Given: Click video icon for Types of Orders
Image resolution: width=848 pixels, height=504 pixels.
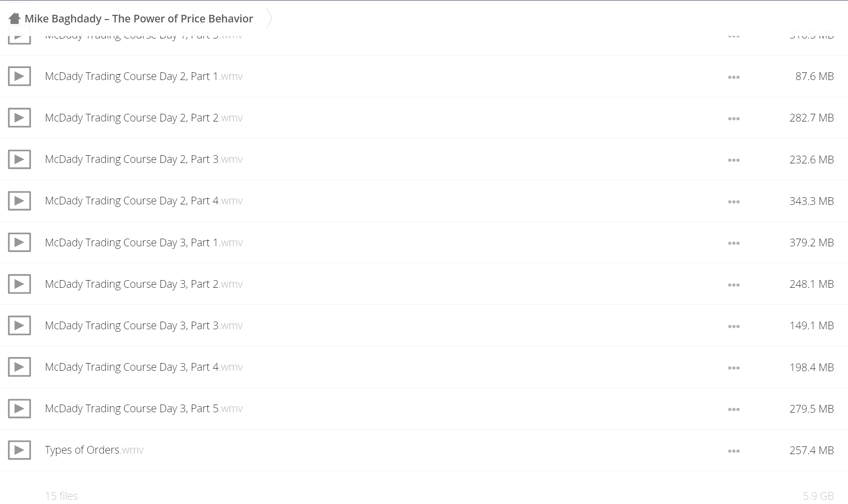Looking at the screenshot, I should click(19, 450).
